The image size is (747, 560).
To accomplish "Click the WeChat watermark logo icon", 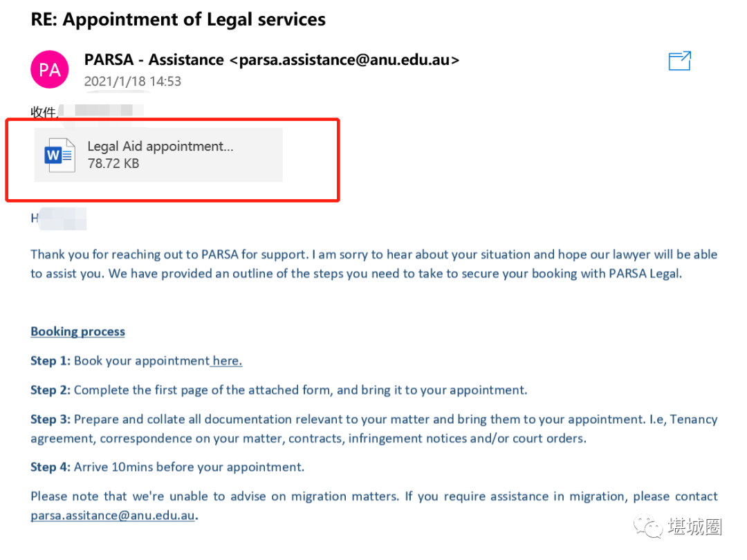I will point(648,526).
